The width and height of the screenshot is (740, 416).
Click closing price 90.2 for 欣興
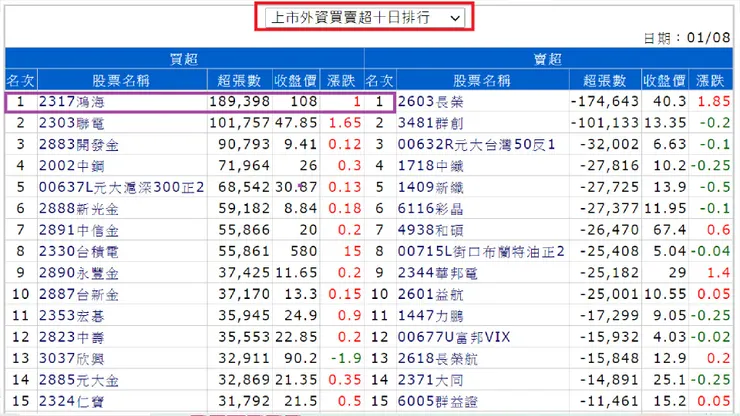tap(301, 358)
